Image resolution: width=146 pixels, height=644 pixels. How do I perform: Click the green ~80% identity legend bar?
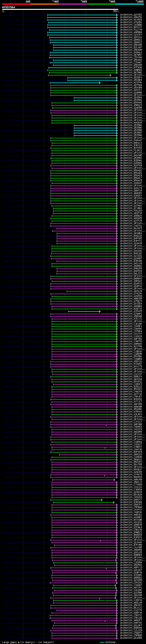pyautogui.click(x=101, y=4)
